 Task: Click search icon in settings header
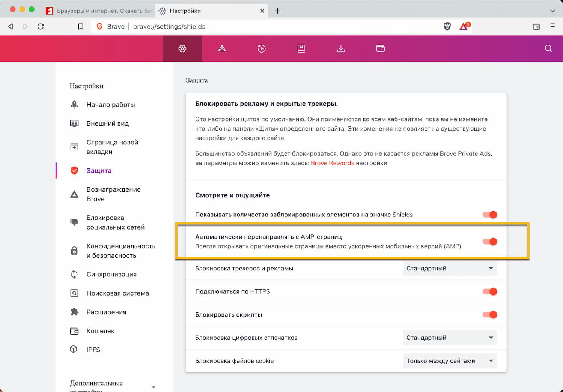[x=548, y=48]
